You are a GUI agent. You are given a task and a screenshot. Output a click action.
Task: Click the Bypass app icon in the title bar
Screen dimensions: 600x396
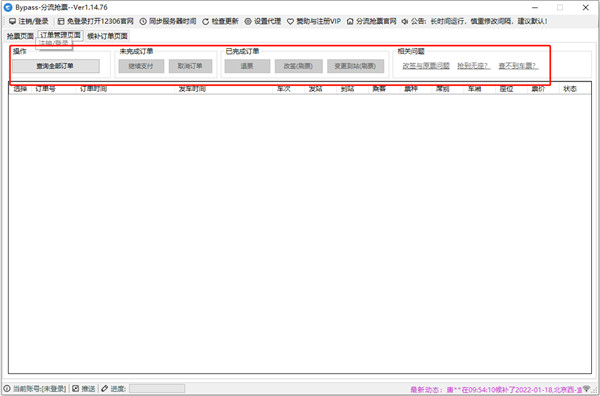[x=8, y=7]
